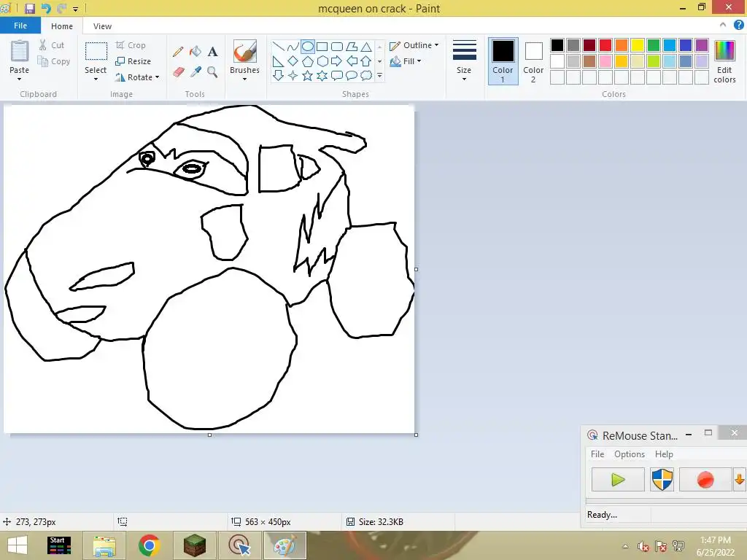The width and height of the screenshot is (747, 560).
Task: Open the File menu
Action: coord(20,26)
